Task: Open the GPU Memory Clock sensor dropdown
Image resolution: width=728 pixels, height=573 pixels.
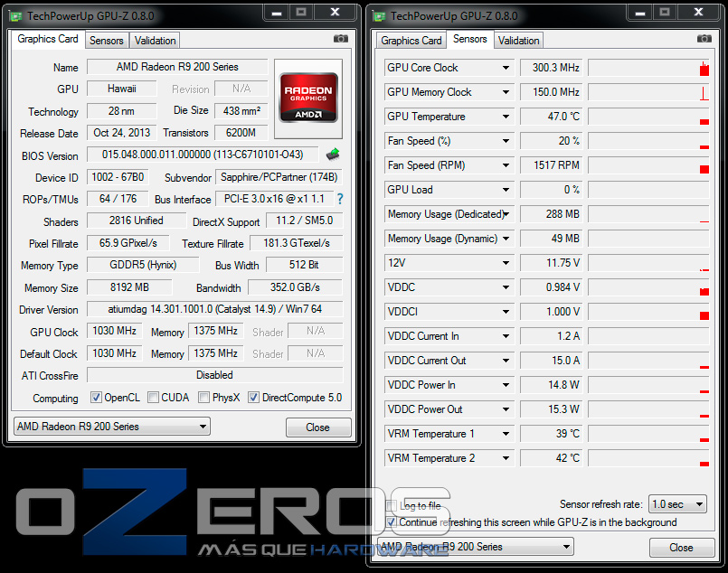Action: pyautogui.click(x=506, y=92)
